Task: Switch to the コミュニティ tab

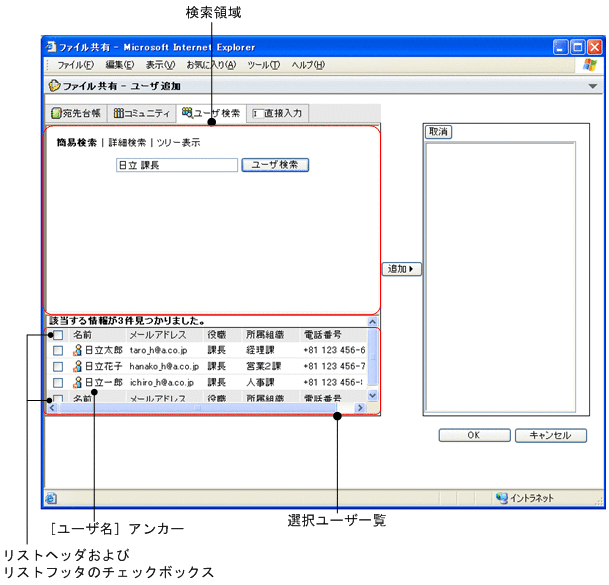Action: 142,113
